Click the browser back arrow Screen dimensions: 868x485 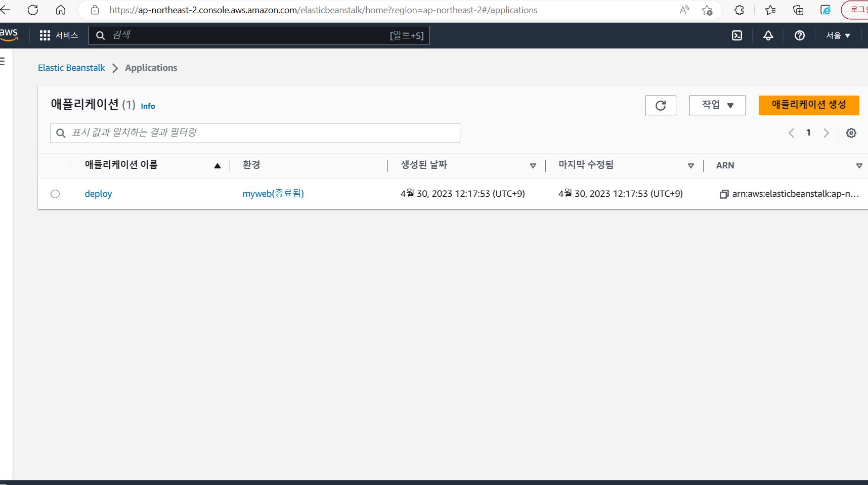point(5,10)
